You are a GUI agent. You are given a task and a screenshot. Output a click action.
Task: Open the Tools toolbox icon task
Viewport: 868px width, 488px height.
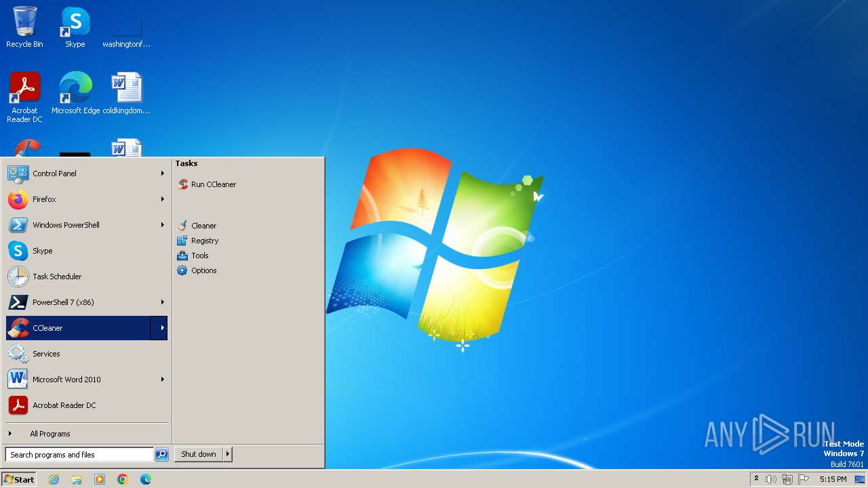point(182,256)
